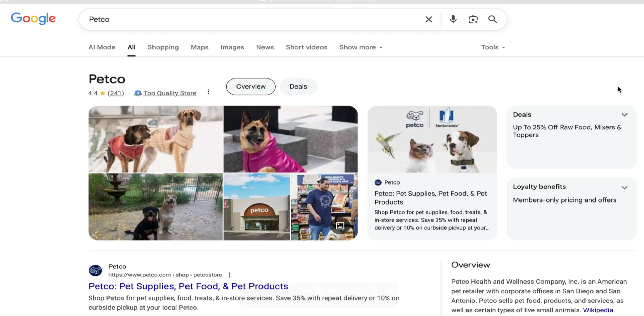Image resolution: width=644 pixels, height=316 pixels.
Task: Collapse the Deals panel
Action: pos(625,115)
